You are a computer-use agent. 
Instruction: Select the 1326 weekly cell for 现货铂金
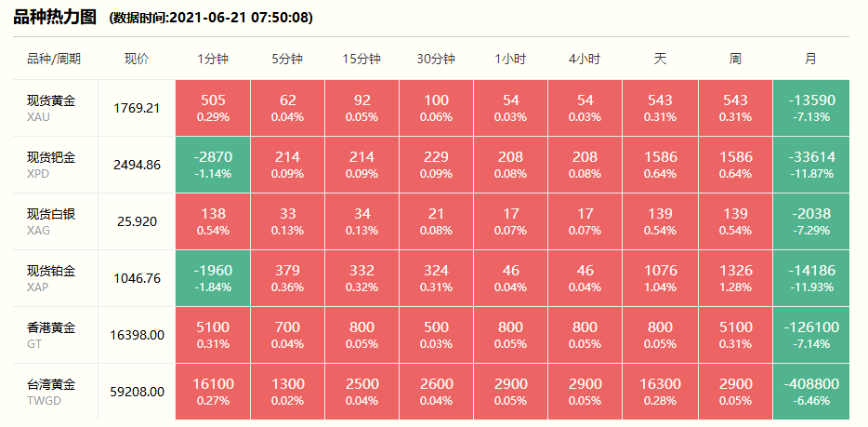(x=735, y=278)
